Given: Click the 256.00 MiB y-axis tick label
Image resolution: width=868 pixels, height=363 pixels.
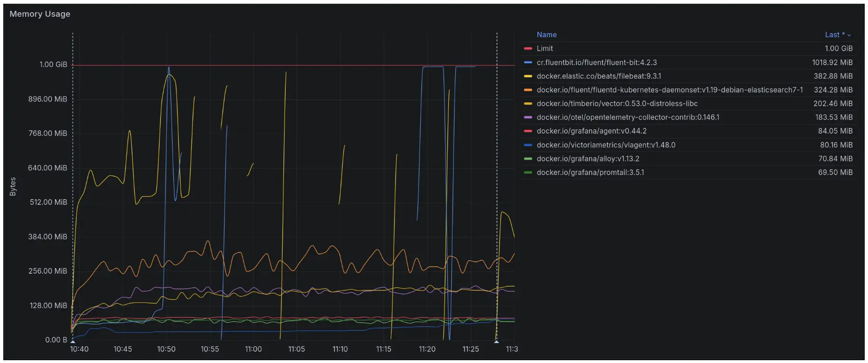Looking at the screenshot, I should point(47,271).
